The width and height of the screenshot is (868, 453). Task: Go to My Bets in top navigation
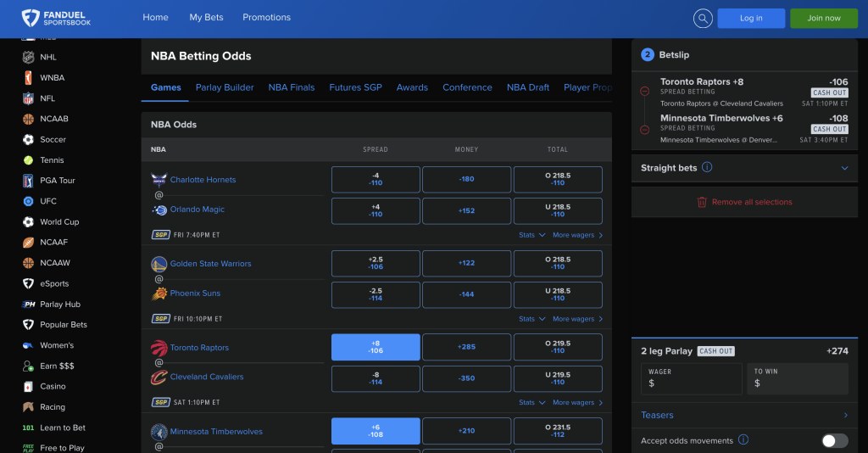click(207, 17)
